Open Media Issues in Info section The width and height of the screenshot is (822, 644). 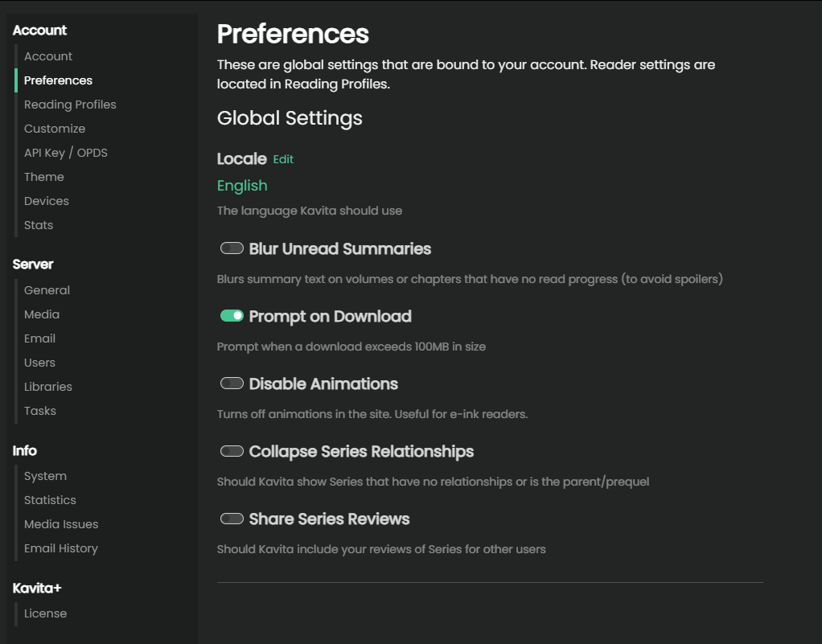(61, 524)
